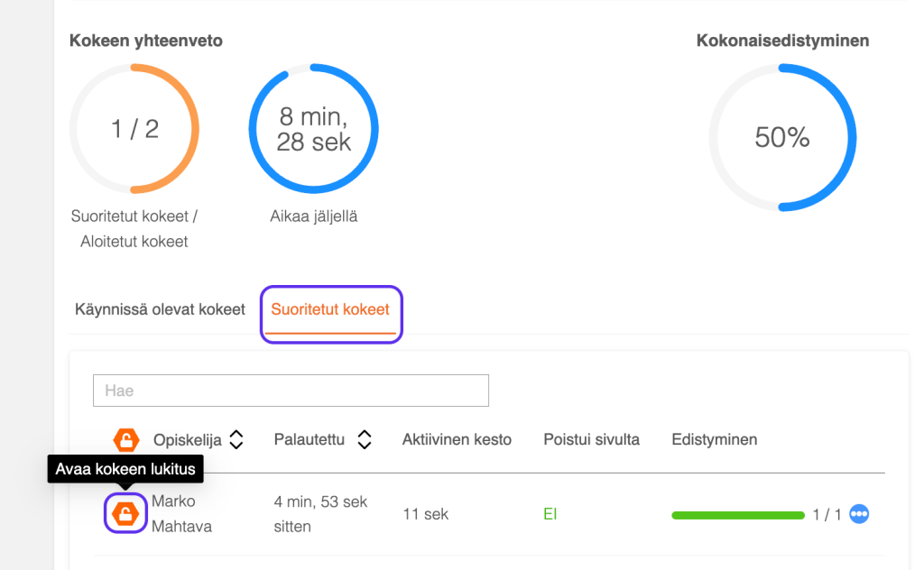Click the Hae search field
The height and width of the screenshot is (570, 924).
point(291,391)
